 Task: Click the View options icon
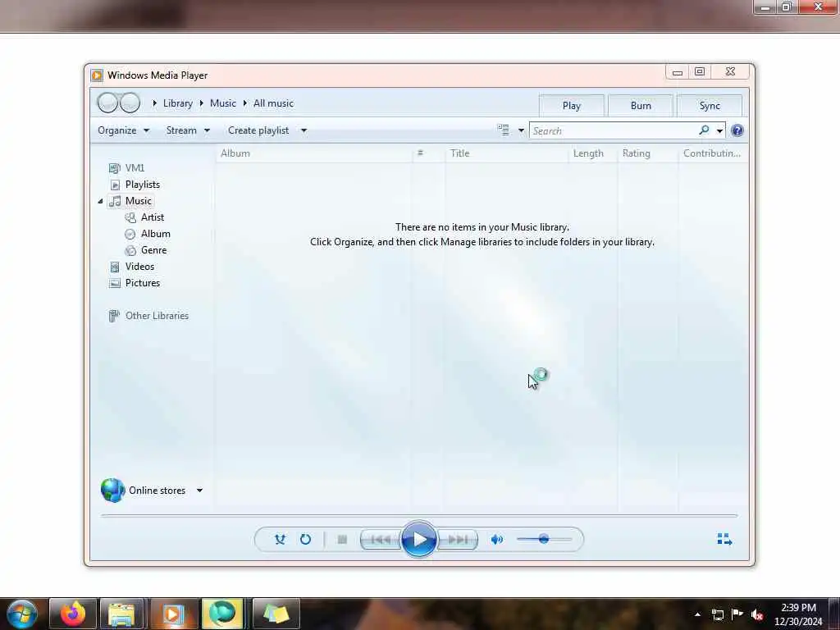click(x=503, y=130)
